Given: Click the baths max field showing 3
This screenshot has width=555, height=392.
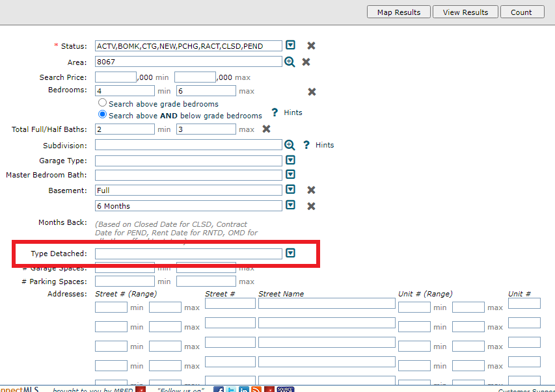Looking at the screenshot, I should [206, 129].
